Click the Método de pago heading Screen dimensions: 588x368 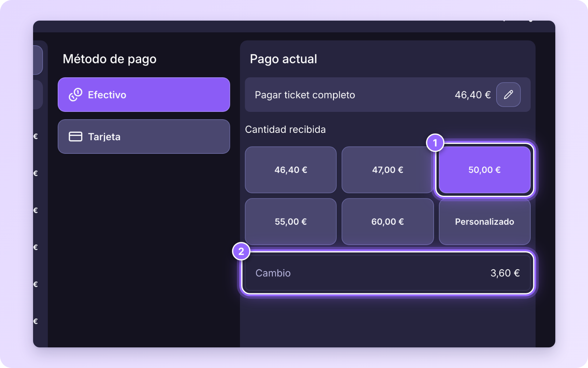tap(110, 59)
